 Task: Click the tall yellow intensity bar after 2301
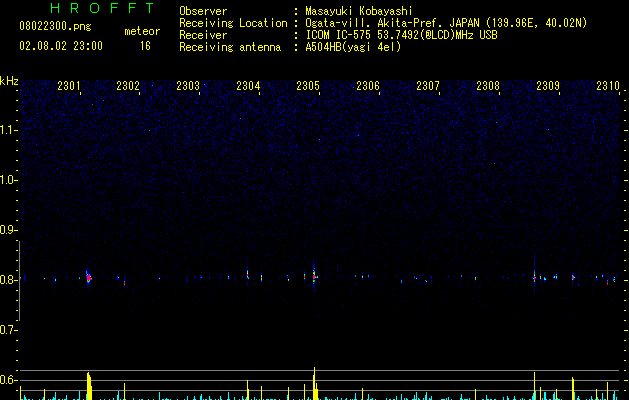(89, 386)
